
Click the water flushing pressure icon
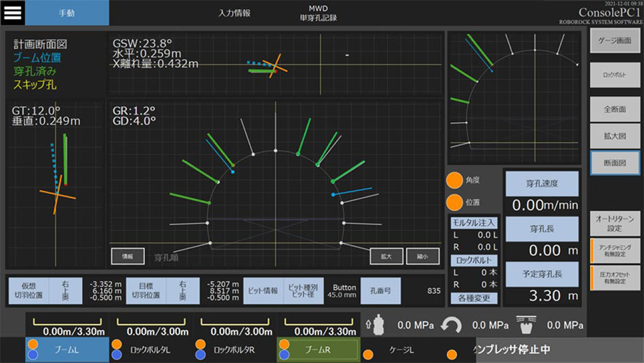(525, 325)
